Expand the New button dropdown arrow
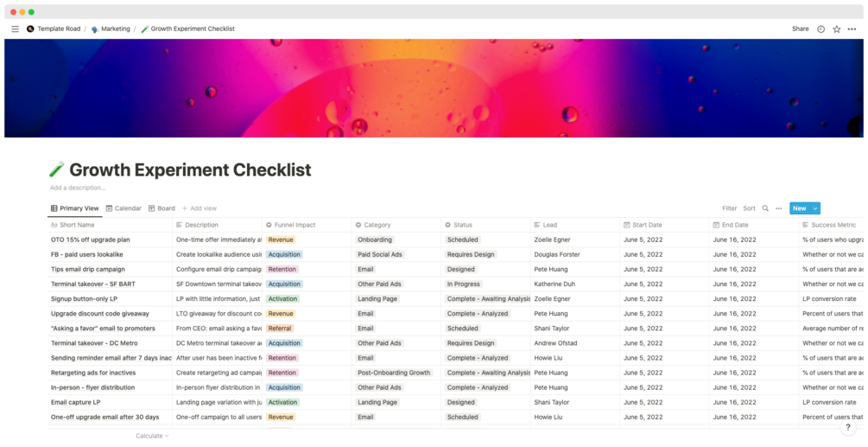 (x=814, y=208)
